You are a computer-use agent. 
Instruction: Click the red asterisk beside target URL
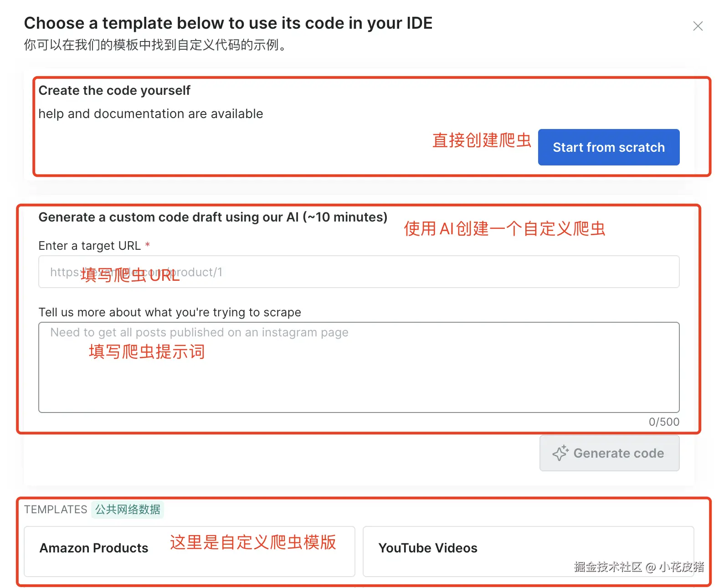coord(148,245)
